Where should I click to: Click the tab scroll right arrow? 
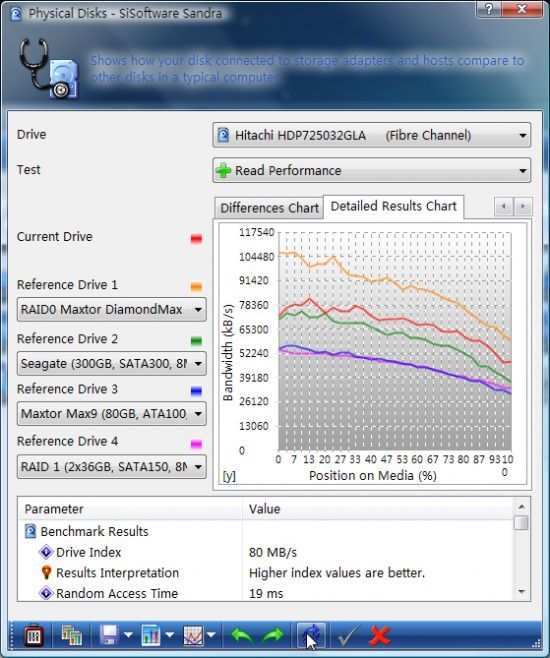click(523, 206)
